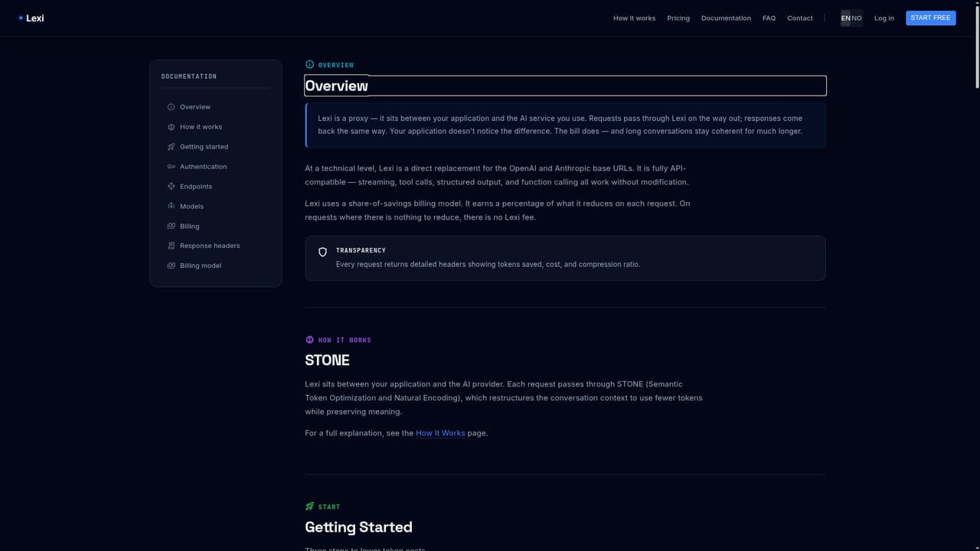The width and height of the screenshot is (980, 551).
Task: Go to Lexi home via logo text
Action: (x=35, y=18)
